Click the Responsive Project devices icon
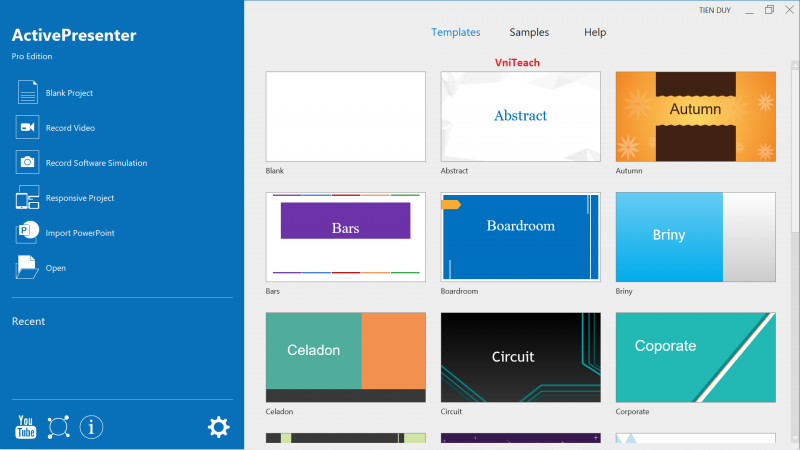This screenshot has height=450, width=800. pyautogui.click(x=27, y=198)
